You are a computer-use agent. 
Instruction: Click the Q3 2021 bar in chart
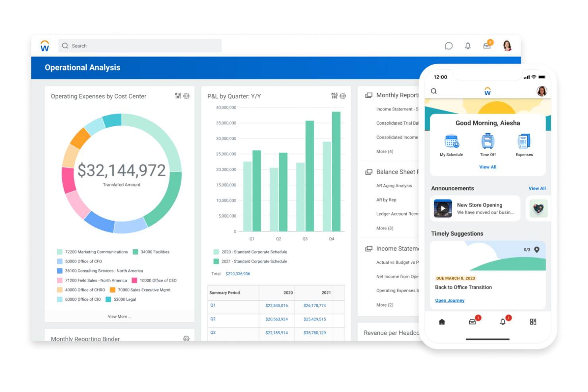tap(309, 176)
